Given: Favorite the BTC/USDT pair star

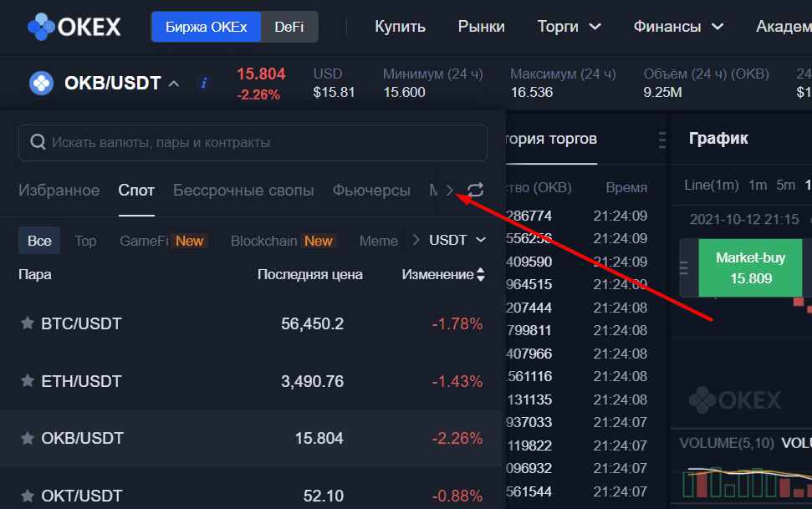Looking at the screenshot, I should pos(28,323).
